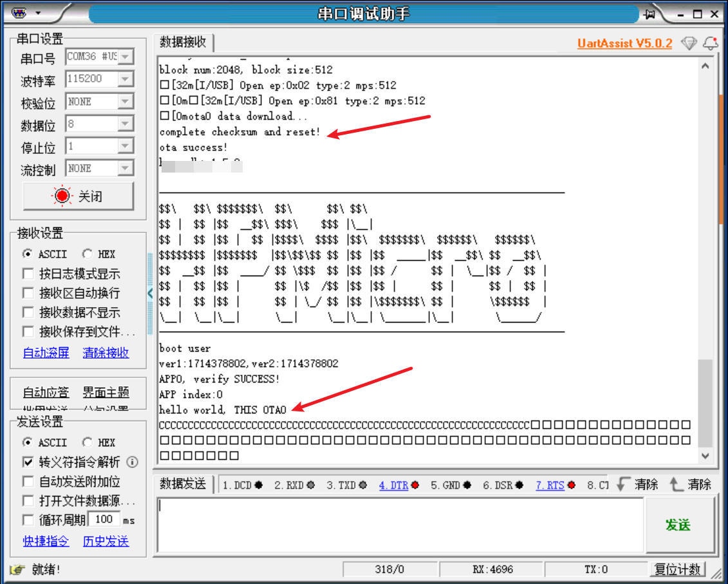The width and height of the screenshot is (728, 584).
Task: Switch to the 数据接收 tab
Action: point(183,42)
